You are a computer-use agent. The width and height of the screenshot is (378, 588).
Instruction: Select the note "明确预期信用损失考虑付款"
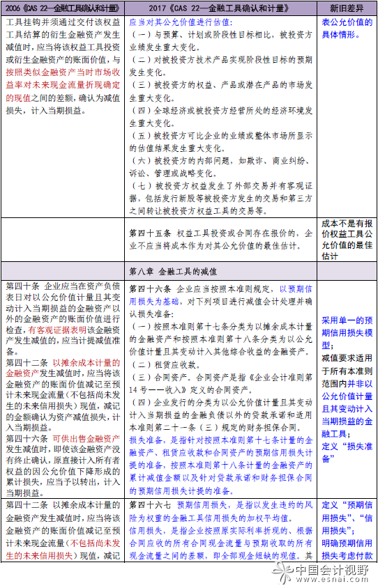[x=347, y=550]
